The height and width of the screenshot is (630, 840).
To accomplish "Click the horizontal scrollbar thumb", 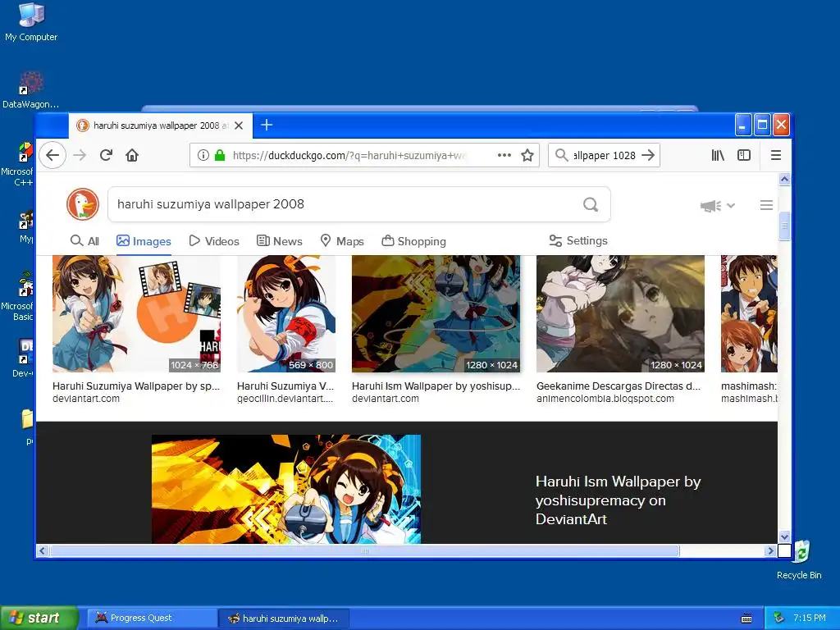I will point(365,550).
